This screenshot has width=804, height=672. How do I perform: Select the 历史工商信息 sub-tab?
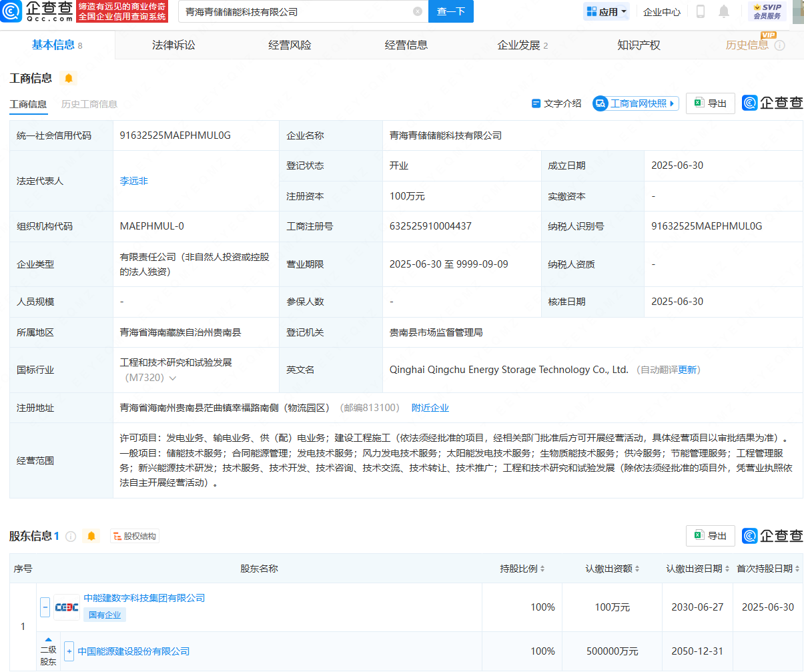point(89,104)
